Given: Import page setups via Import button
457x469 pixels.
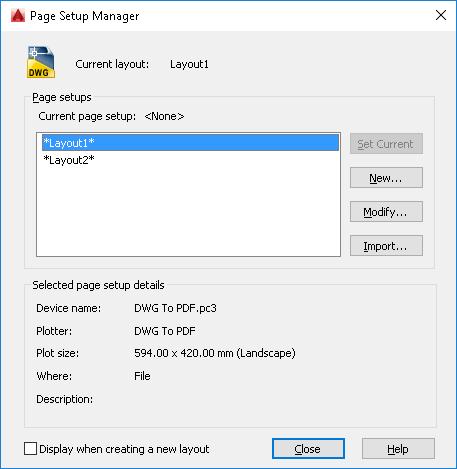Looking at the screenshot, I should (386, 246).
